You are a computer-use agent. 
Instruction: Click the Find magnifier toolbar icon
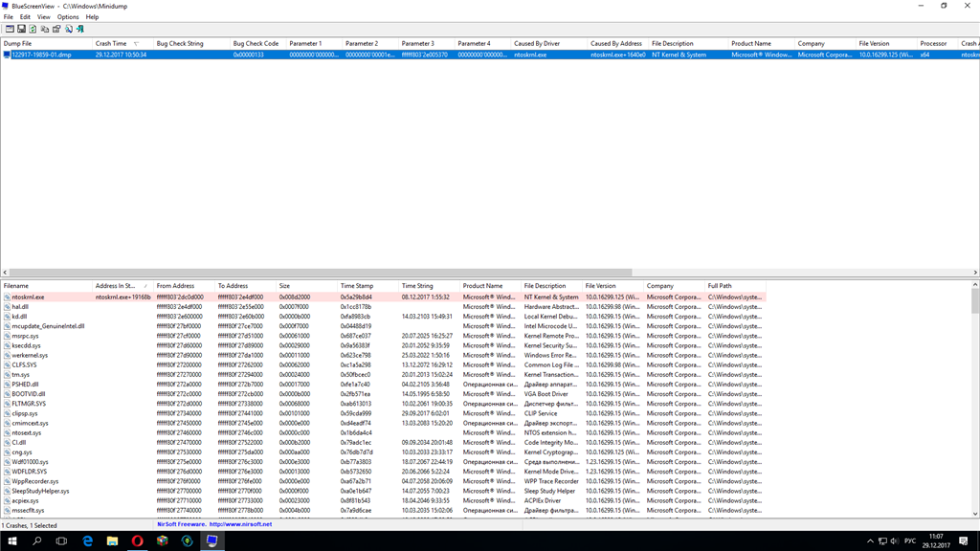point(69,29)
